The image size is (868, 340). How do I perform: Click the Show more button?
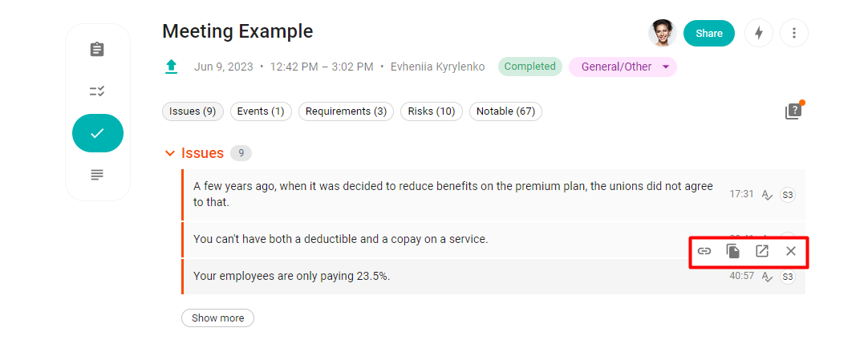[x=217, y=318]
